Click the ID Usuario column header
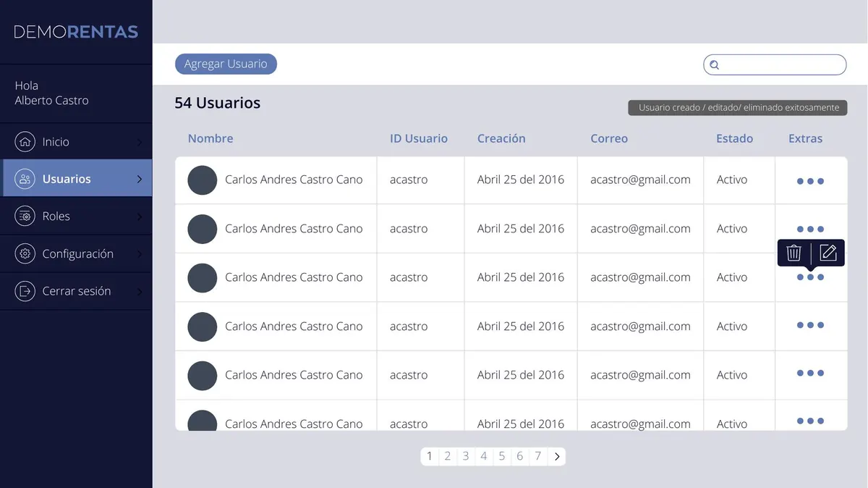Image resolution: width=868 pixels, height=488 pixels. point(419,138)
